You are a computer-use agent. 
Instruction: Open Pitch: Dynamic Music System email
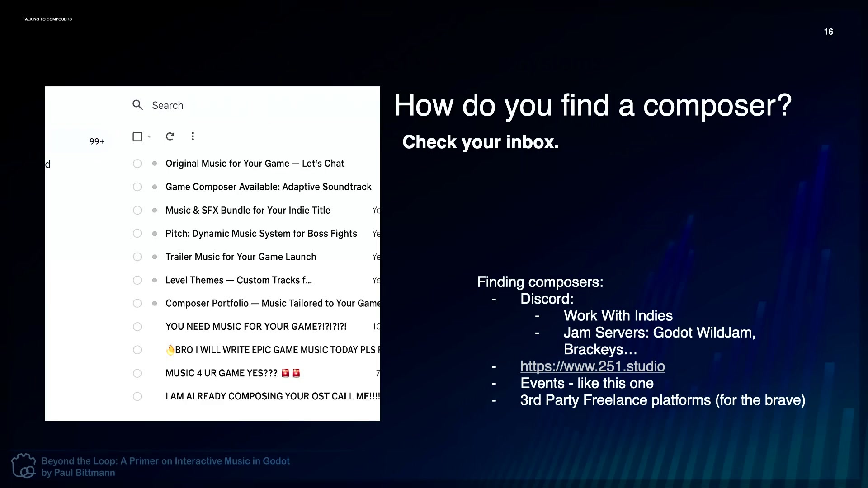tap(261, 234)
